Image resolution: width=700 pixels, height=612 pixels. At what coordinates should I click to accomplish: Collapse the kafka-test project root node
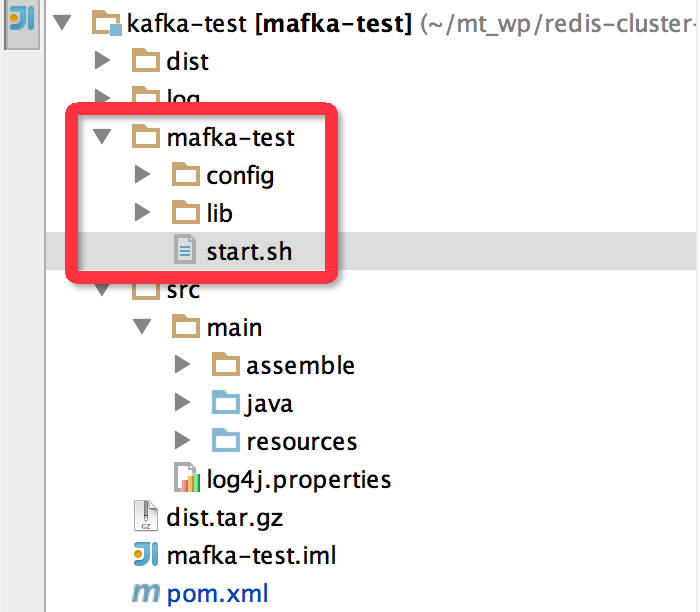(x=62, y=22)
